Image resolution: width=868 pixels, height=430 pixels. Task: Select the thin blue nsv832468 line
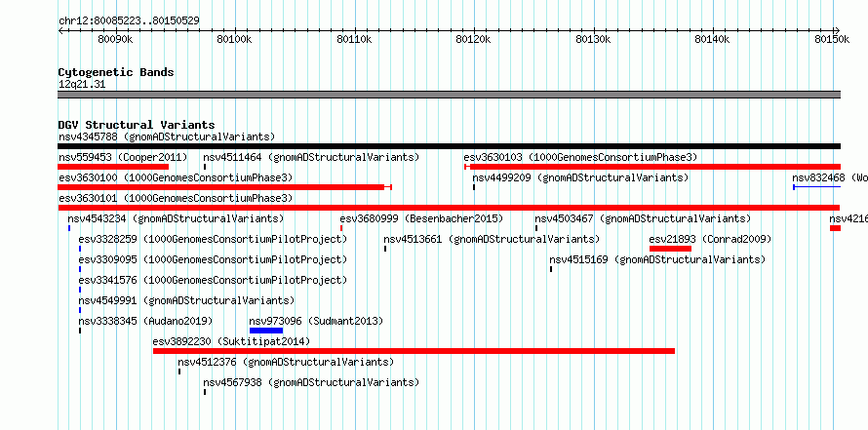click(817, 187)
